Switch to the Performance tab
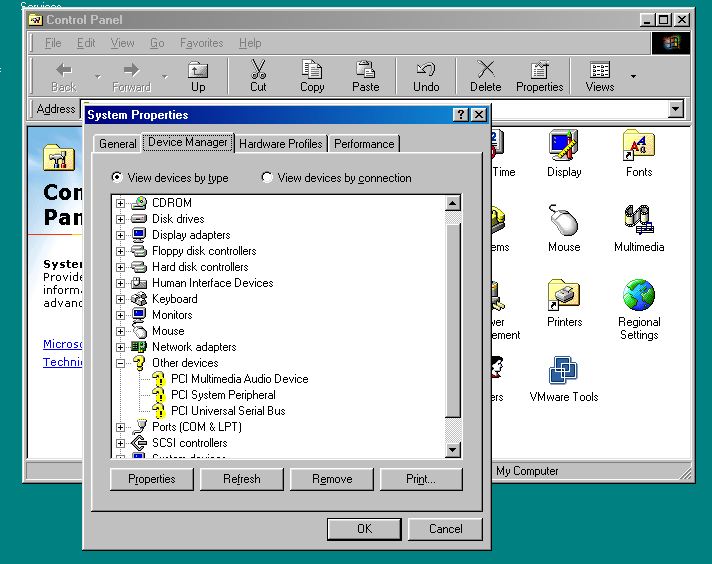 (x=364, y=143)
